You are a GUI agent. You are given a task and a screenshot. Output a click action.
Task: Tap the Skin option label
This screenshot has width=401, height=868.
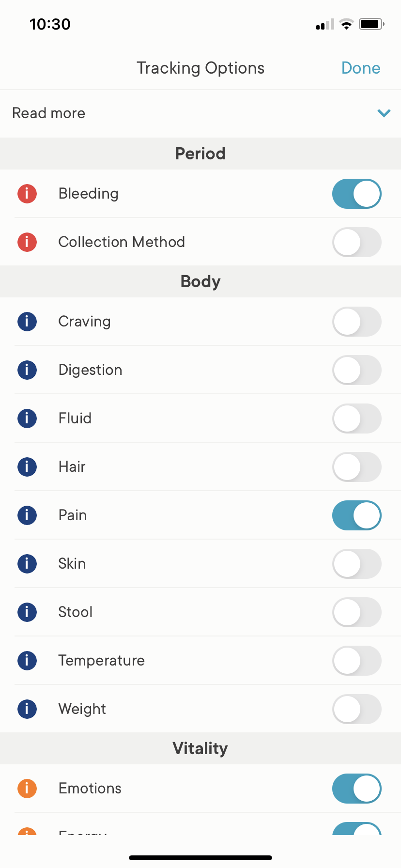click(x=72, y=564)
